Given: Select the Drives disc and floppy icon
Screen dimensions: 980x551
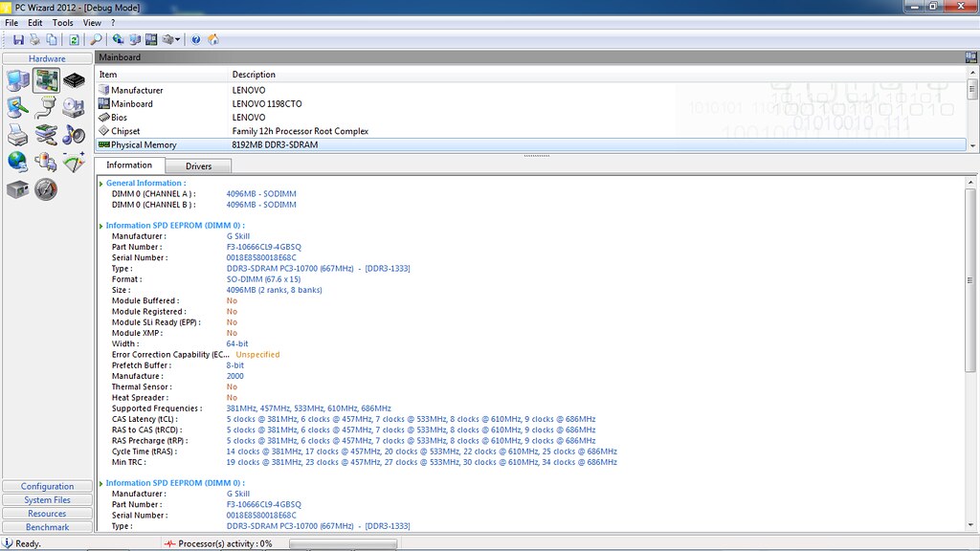Looking at the screenshot, I should point(74,107).
